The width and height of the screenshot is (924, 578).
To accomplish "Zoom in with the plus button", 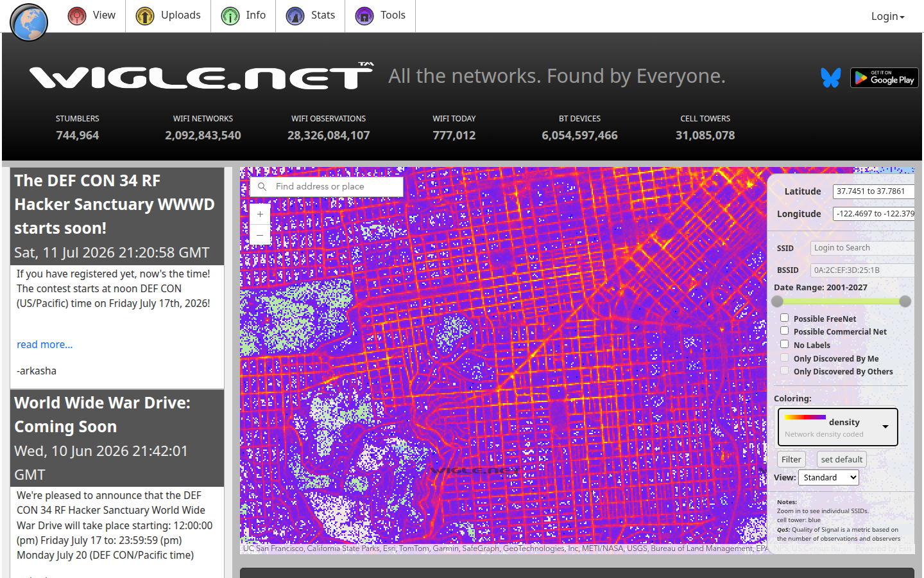I will pos(260,214).
